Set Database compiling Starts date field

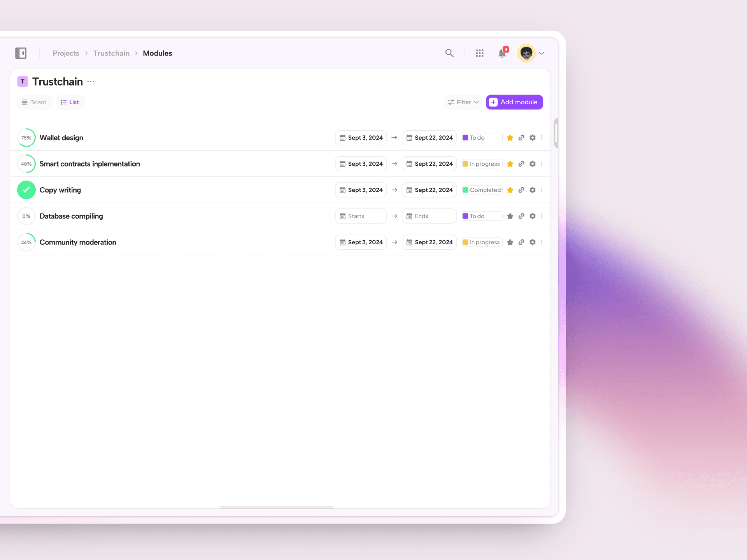tap(361, 216)
